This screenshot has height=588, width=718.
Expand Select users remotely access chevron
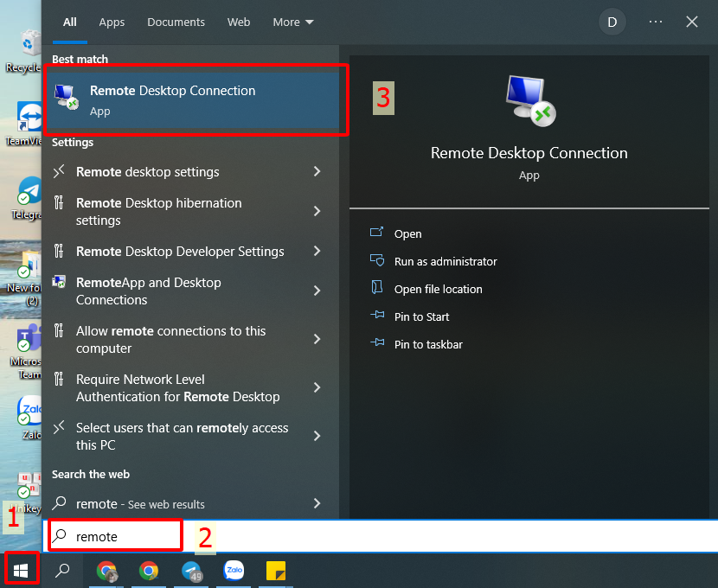pyautogui.click(x=317, y=436)
